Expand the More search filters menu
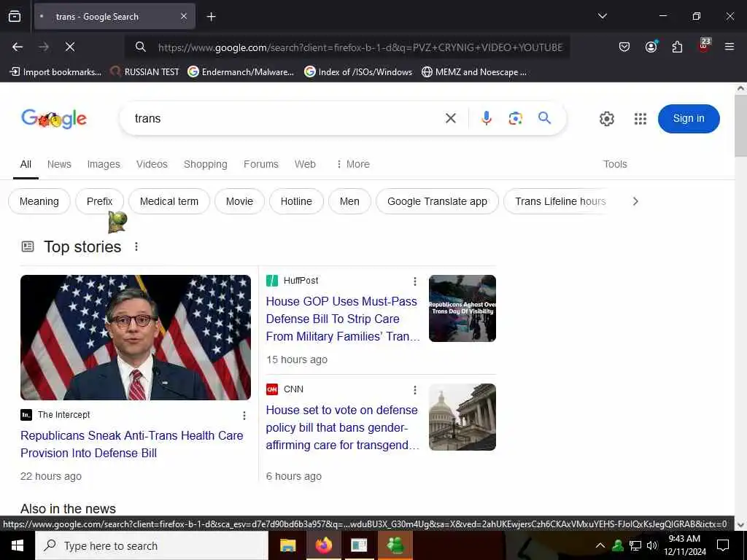 pyautogui.click(x=353, y=164)
